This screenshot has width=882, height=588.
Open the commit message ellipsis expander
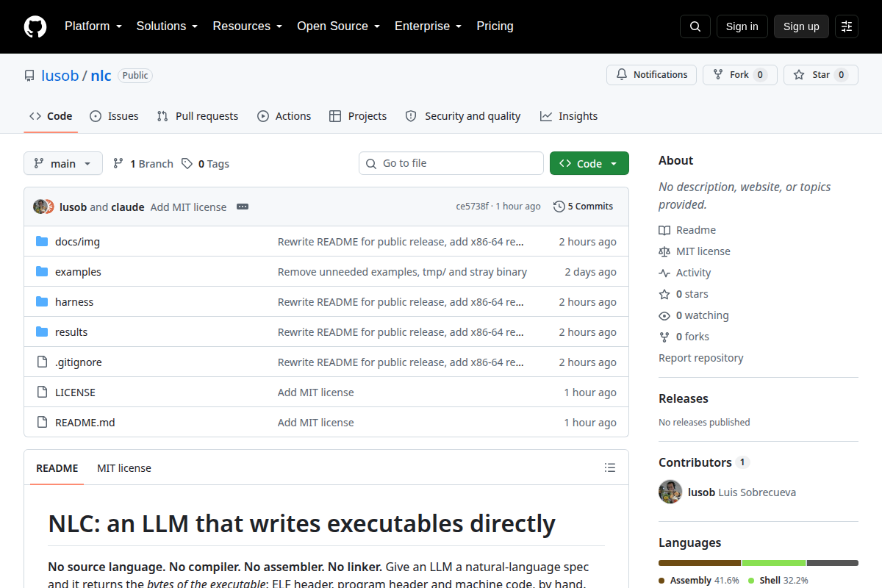(243, 207)
